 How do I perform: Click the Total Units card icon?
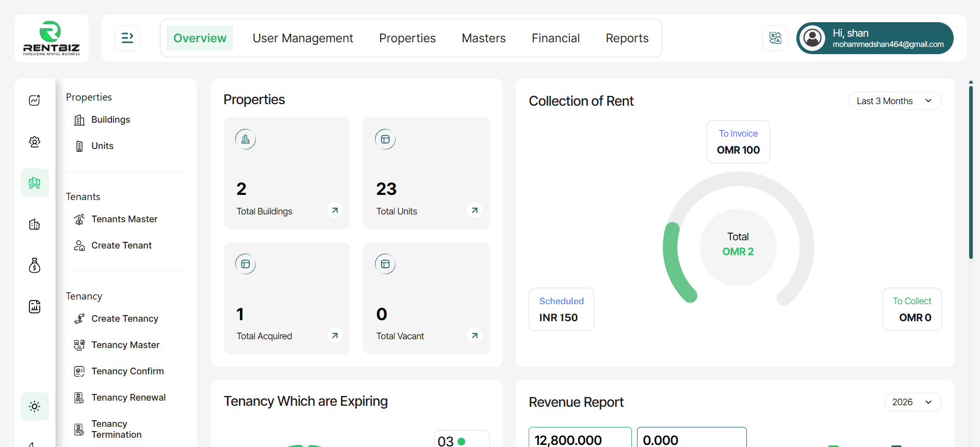pos(385,139)
